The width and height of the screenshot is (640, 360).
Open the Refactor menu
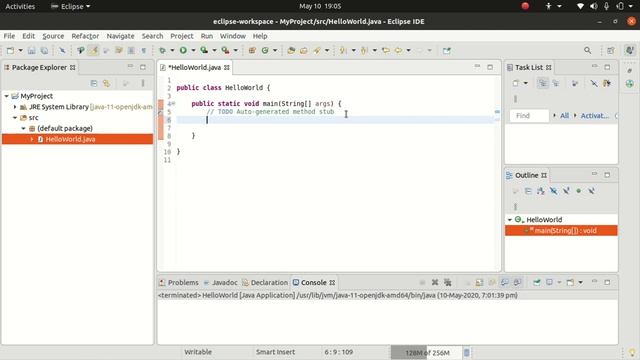(85, 36)
